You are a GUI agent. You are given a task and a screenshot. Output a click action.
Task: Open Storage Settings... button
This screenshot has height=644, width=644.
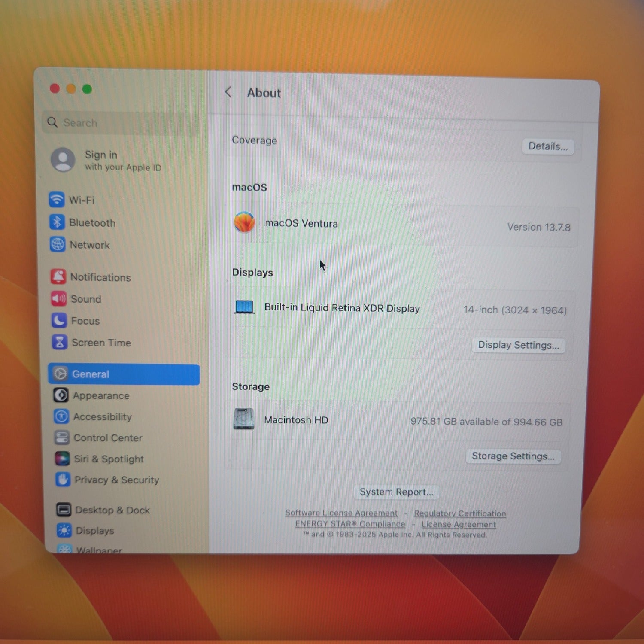point(513,456)
